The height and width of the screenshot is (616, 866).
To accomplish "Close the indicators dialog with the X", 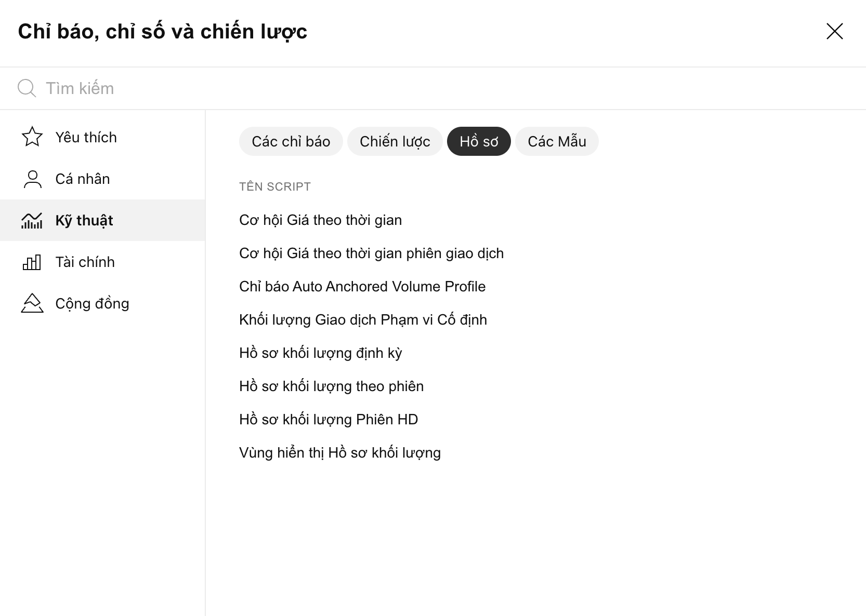I will pyautogui.click(x=834, y=31).
